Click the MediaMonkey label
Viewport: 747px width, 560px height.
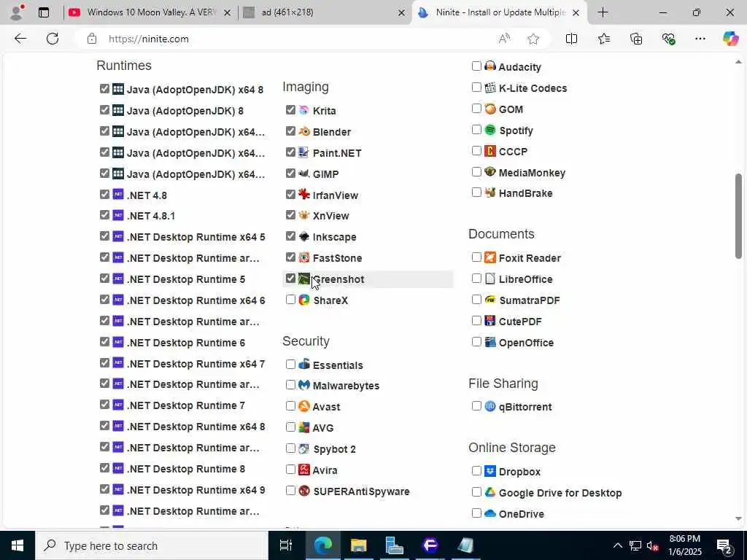coord(532,172)
